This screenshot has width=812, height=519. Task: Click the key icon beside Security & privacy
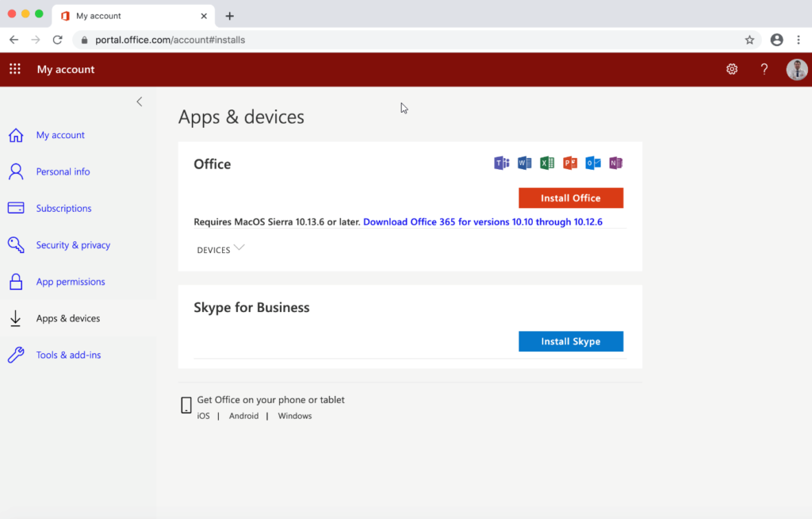point(16,244)
